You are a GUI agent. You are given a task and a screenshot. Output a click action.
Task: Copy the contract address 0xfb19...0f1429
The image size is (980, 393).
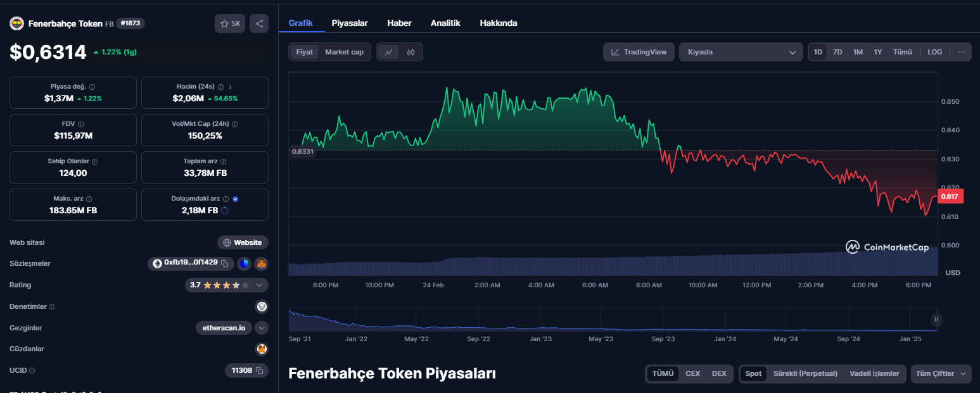point(224,263)
